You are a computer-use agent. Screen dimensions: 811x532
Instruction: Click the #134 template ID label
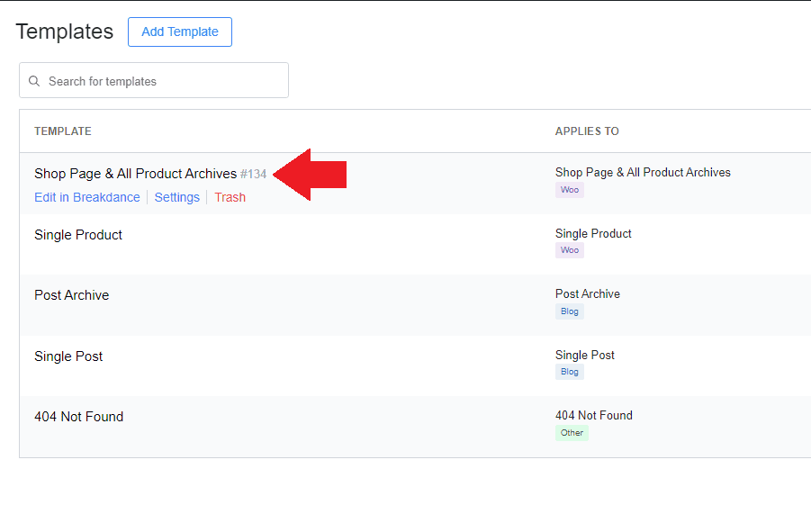253,175
